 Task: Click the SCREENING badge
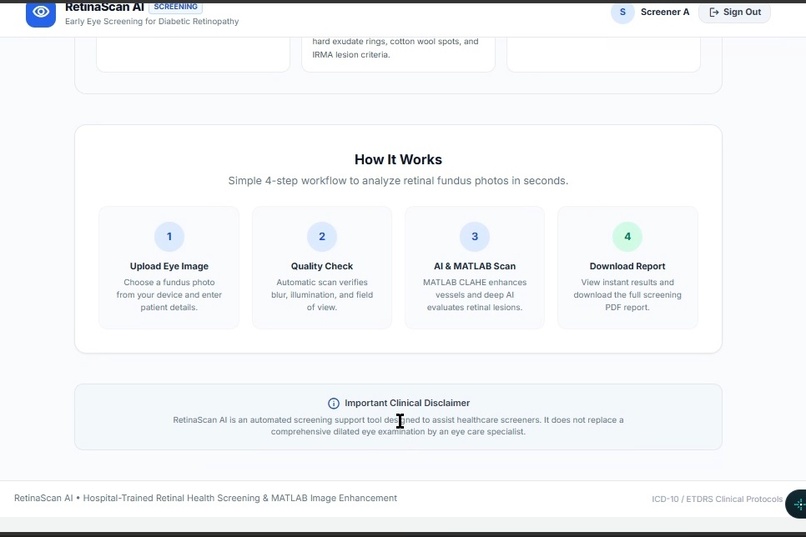(x=175, y=7)
